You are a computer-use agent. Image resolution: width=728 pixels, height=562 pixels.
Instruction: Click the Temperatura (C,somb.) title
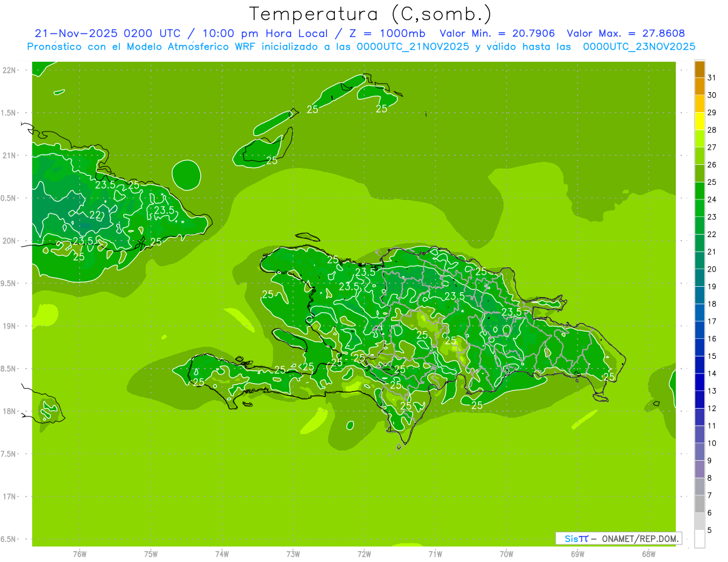coord(371,13)
